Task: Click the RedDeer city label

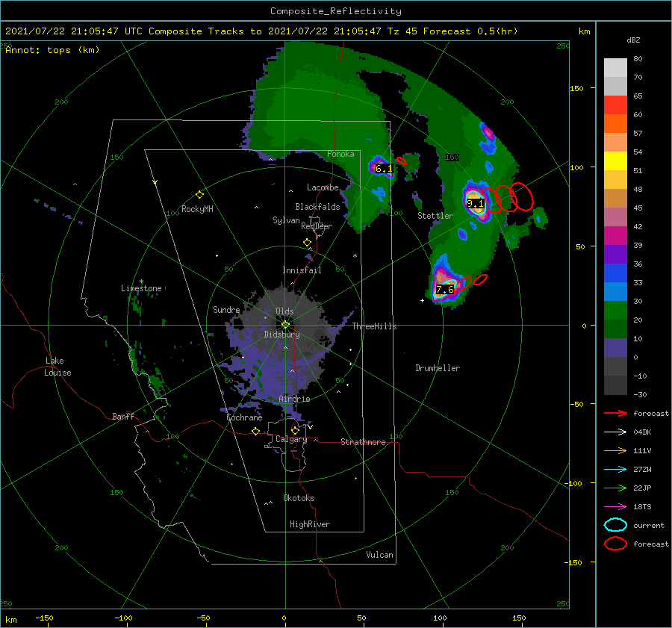Action: pos(317,226)
